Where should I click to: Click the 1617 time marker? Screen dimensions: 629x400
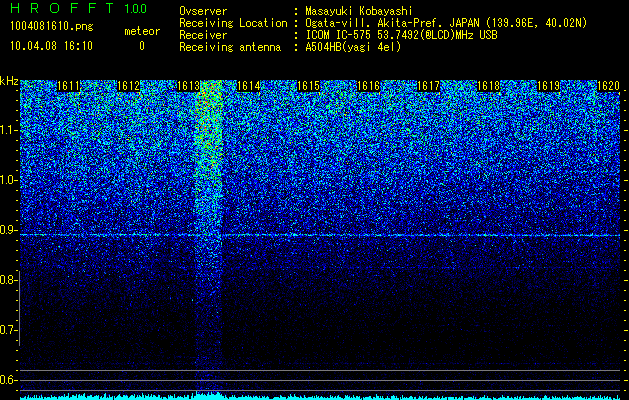click(x=428, y=86)
